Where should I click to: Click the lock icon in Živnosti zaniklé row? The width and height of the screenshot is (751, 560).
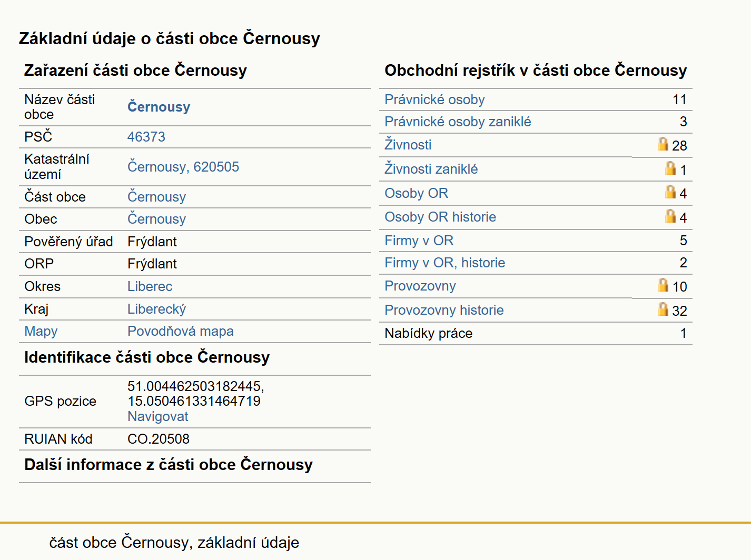[x=670, y=168]
